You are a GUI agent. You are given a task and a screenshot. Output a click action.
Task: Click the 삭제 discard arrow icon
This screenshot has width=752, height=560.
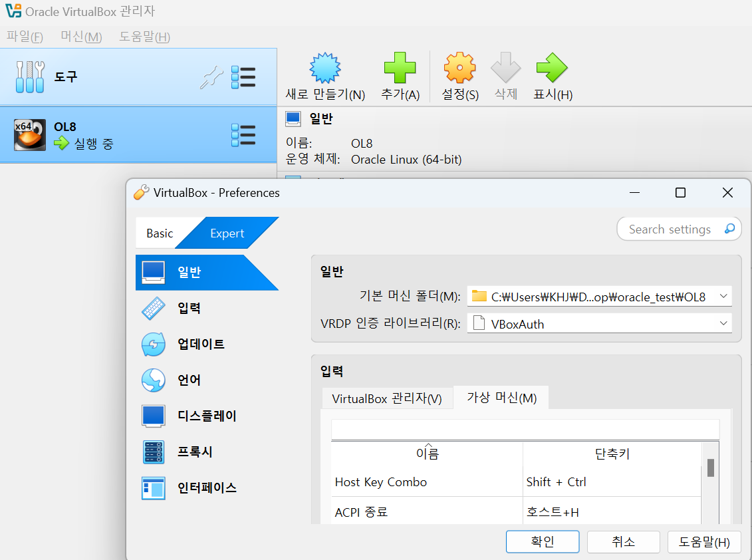pyautogui.click(x=505, y=68)
